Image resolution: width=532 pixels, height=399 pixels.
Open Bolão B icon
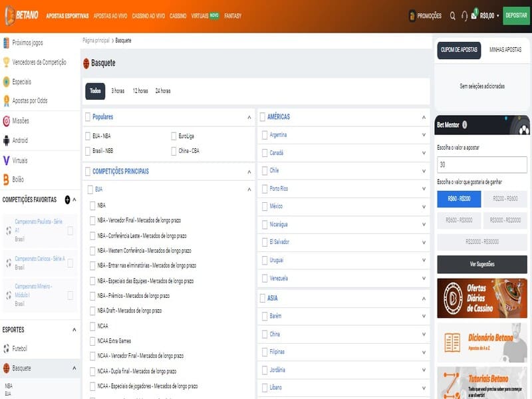coord(6,180)
